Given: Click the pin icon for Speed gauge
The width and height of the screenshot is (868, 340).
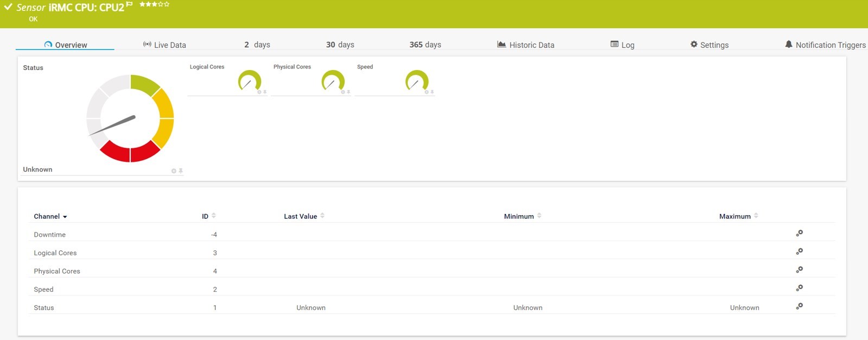Looking at the screenshot, I should point(433,92).
